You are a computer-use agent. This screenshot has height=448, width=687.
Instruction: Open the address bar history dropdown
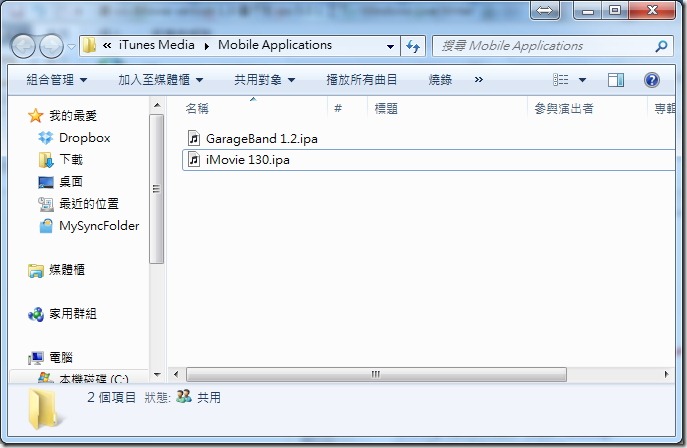coord(390,46)
